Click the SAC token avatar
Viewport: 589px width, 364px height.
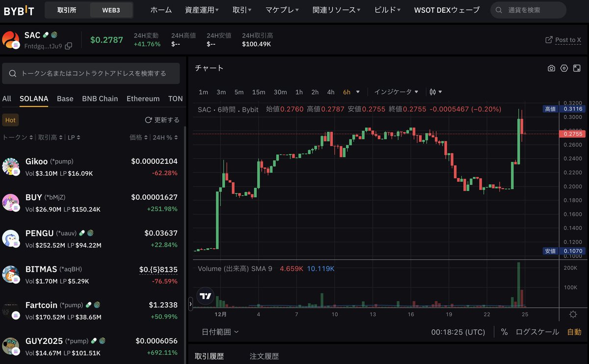(10, 40)
